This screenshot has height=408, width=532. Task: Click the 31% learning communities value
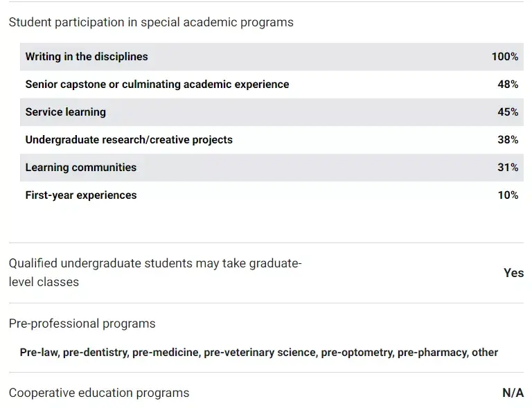click(x=508, y=168)
